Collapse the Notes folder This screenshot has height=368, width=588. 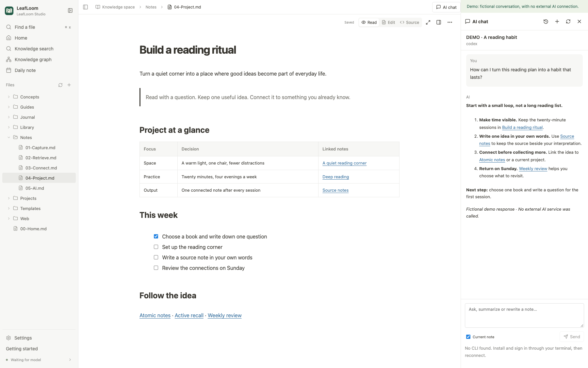point(9,137)
